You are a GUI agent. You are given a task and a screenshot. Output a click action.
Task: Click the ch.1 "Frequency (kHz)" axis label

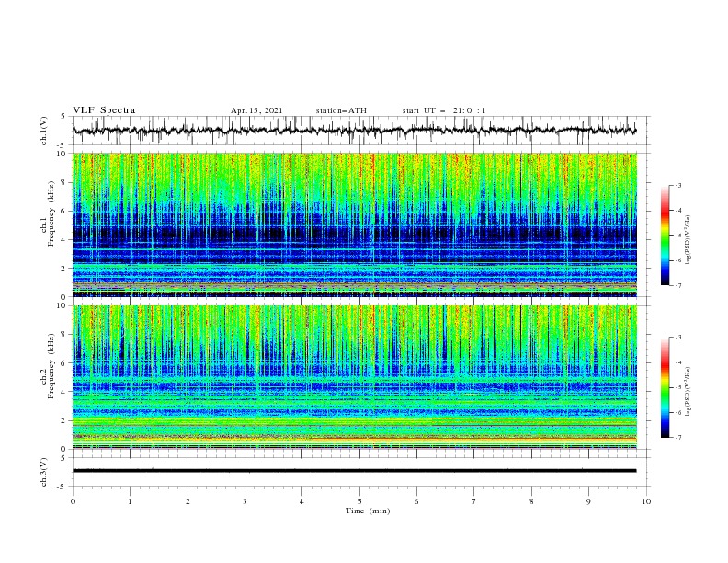pyautogui.click(x=51, y=212)
